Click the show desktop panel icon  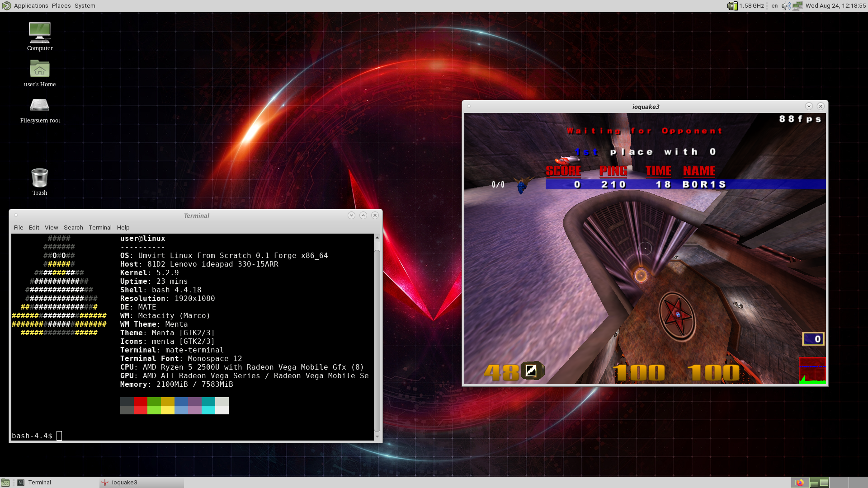pos(5,483)
